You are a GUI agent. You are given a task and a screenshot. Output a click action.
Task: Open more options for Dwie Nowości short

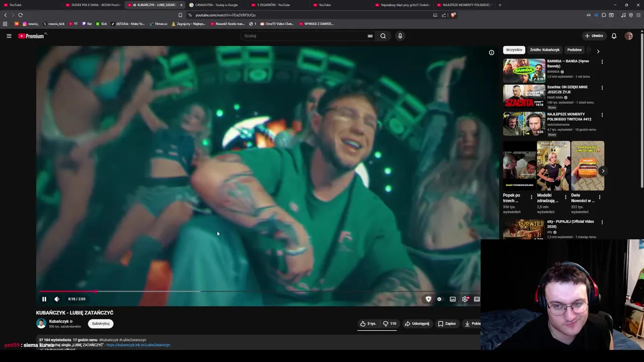point(599,197)
